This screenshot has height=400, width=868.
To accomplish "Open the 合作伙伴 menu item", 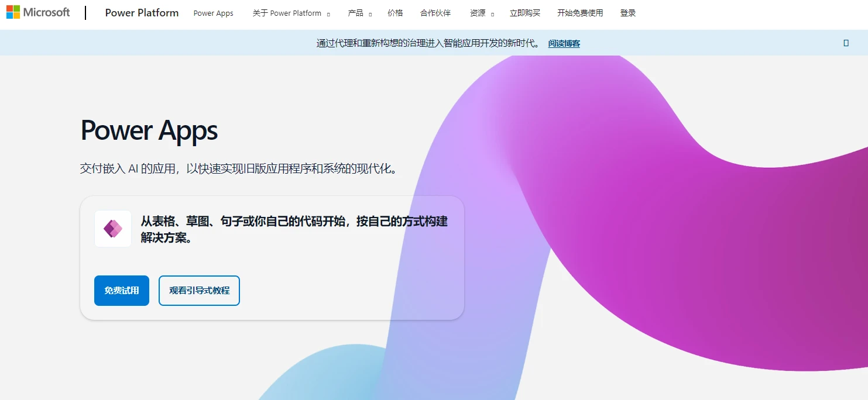I will (x=435, y=13).
